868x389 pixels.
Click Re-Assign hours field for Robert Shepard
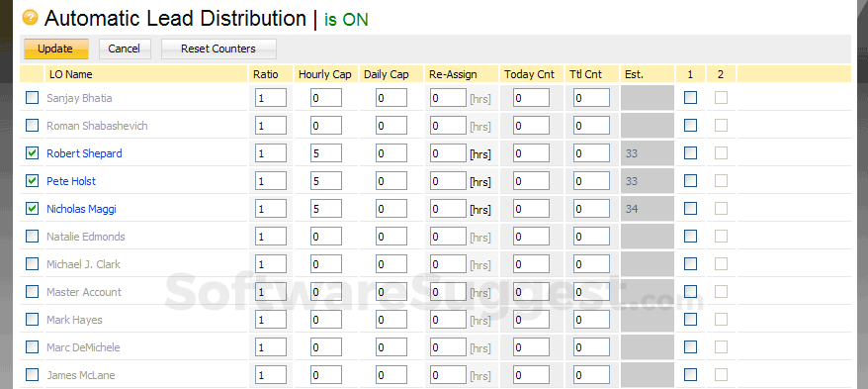(449, 153)
